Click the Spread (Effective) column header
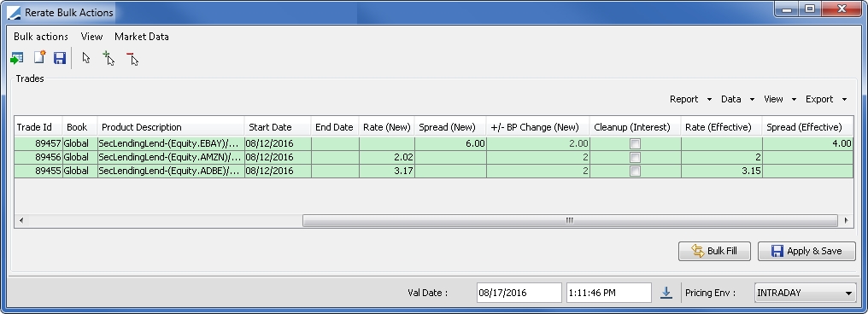Screen dimensions: 868x314 [x=807, y=127]
